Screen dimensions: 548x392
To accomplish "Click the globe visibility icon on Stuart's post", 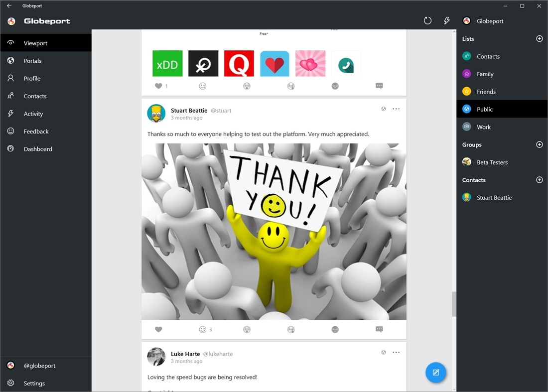I will tap(384, 109).
